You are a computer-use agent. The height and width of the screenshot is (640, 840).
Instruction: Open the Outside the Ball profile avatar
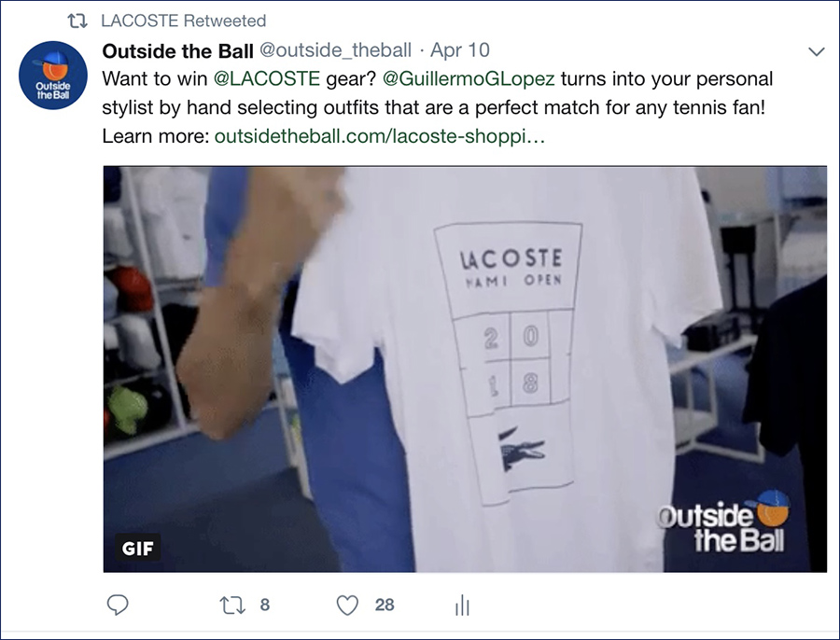click(x=52, y=76)
